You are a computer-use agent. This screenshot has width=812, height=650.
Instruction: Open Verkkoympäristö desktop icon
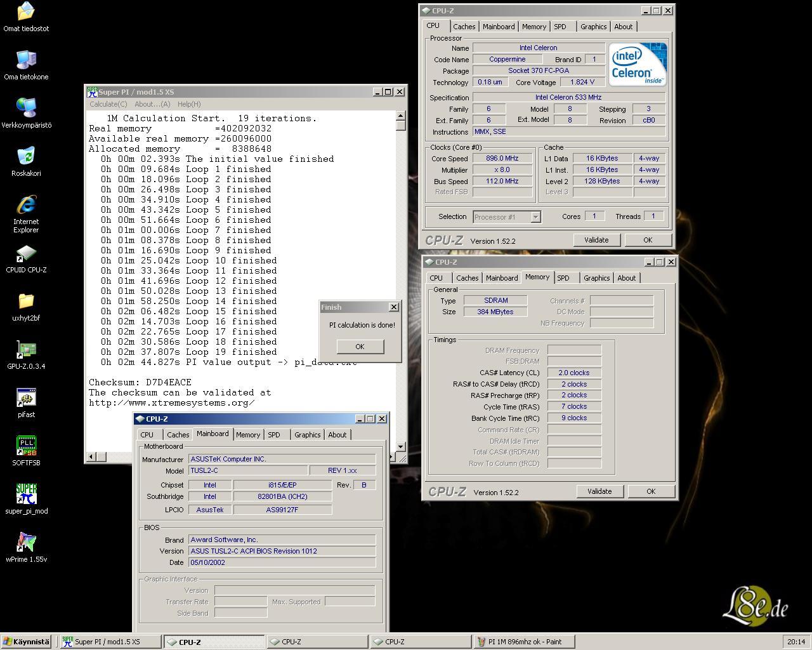26,114
